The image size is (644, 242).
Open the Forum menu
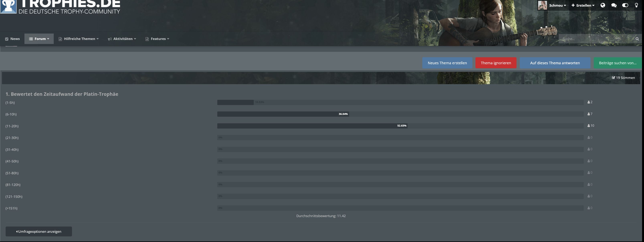(x=39, y=39)
